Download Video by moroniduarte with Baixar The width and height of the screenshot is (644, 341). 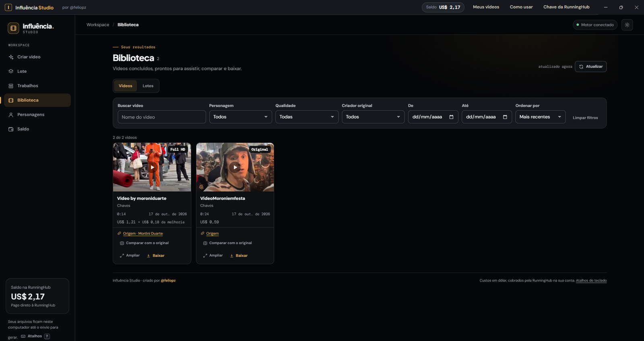coord(156,256)
